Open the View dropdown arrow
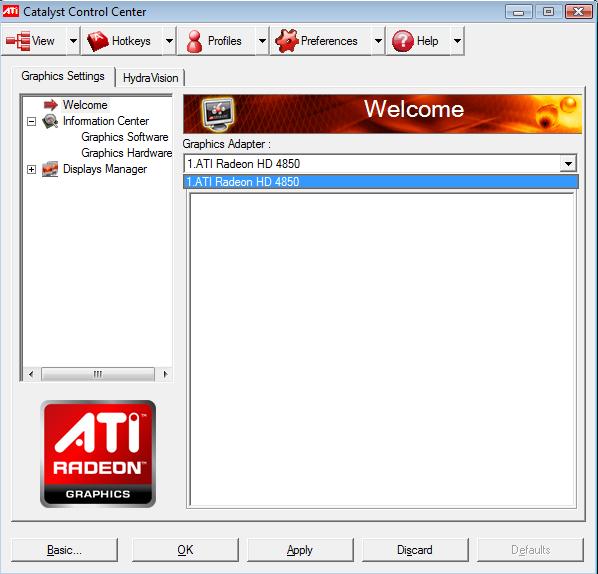This screenshot has height=574, width=598. pyautogui.click(x=73, y=41)
